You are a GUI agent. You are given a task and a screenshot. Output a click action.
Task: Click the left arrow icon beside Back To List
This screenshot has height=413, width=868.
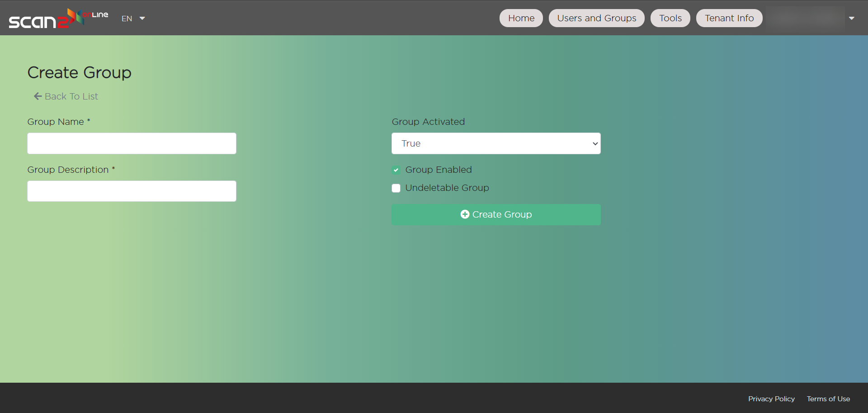coord(38,96)
